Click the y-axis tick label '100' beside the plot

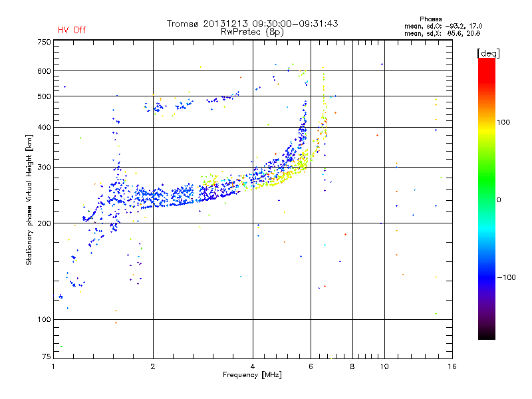pos(44,319)
